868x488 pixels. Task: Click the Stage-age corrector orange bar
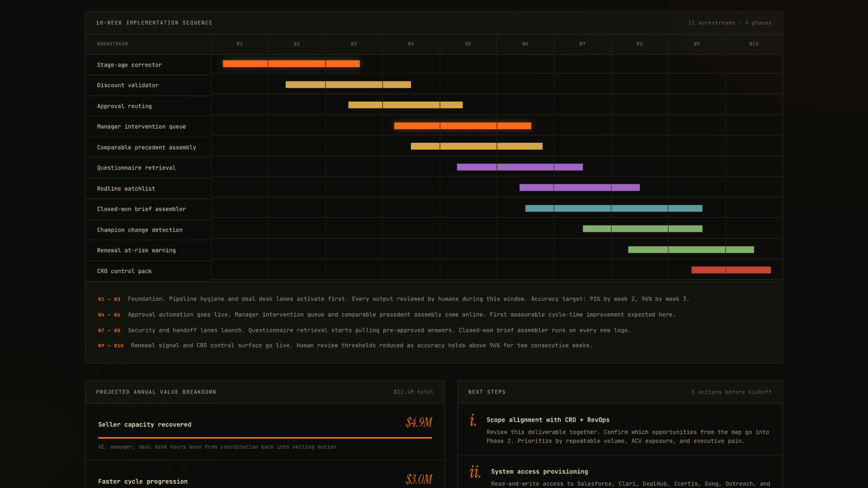point(291,64)
